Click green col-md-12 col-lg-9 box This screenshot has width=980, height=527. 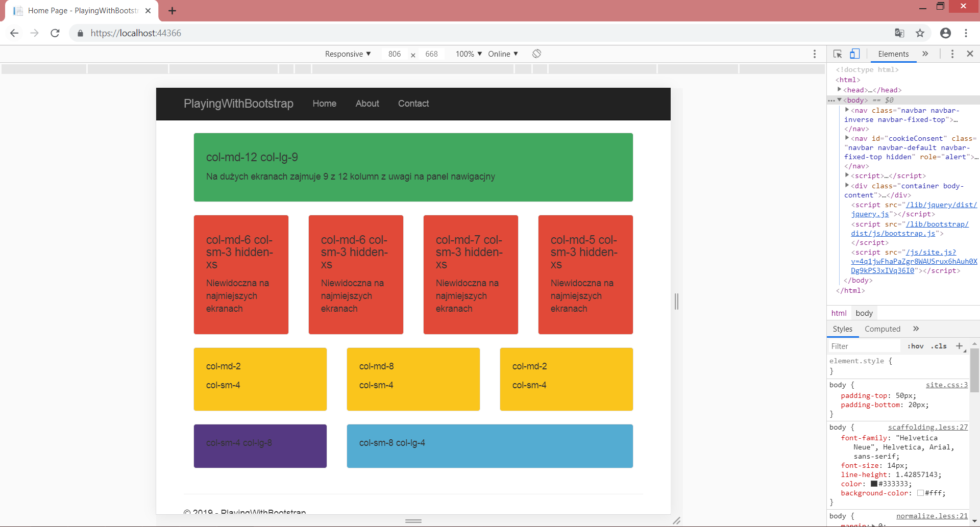[413, 167]
